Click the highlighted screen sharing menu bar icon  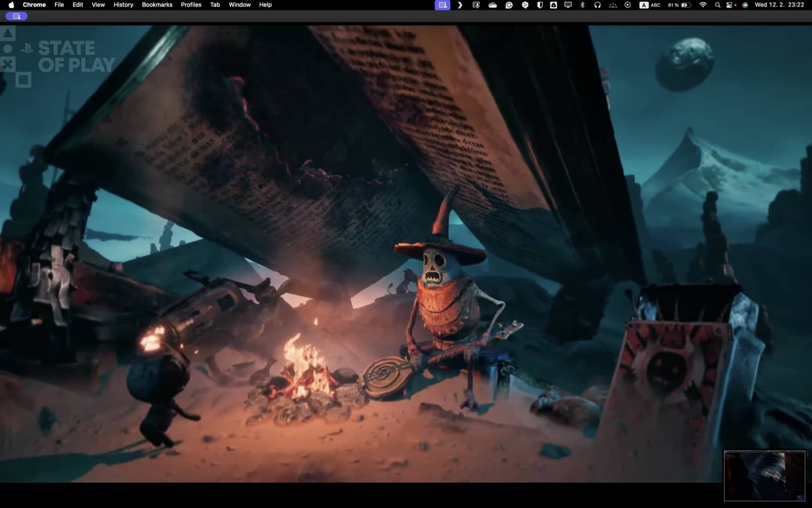442,5
